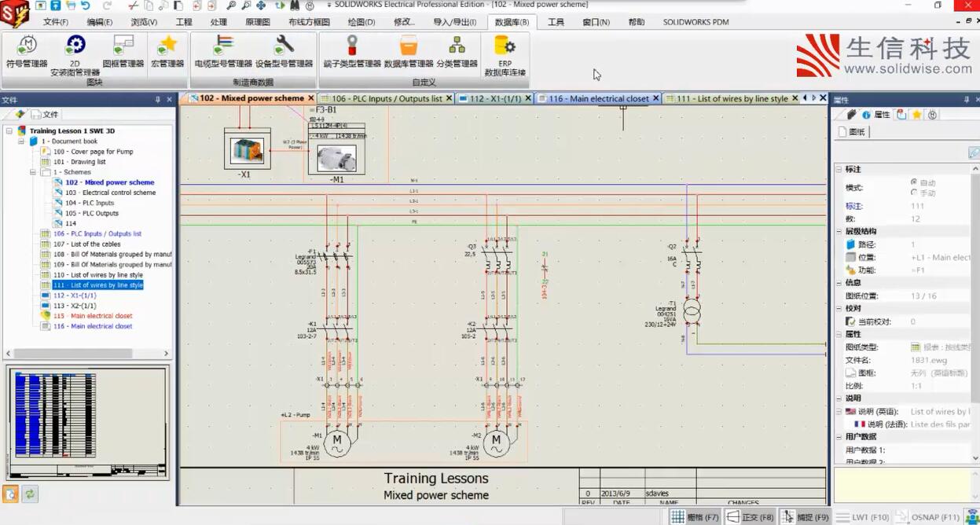980x525 pixels.
Task: Switch to the 116 - Main electrical closet tab
Action: pyautogui.click(x=599, y=99)
